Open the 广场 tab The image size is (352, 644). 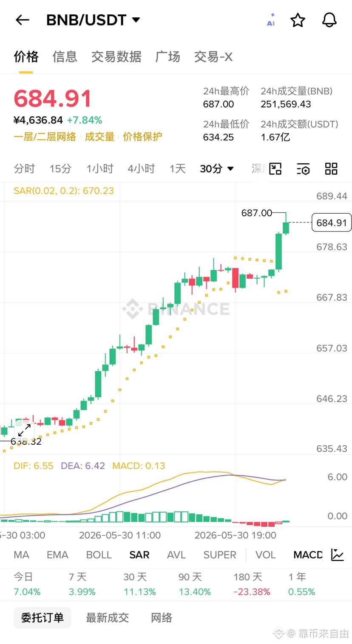[x=167, y=56]
